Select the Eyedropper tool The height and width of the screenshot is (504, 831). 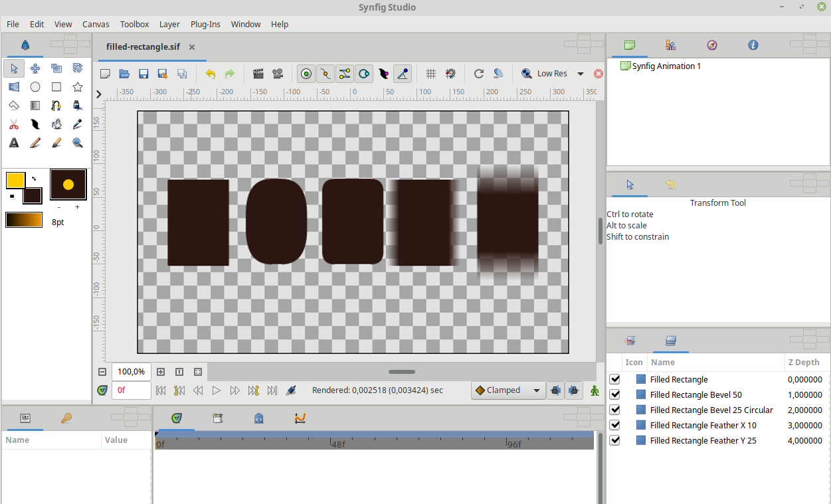pyautogui.click(x=78, y=124)
